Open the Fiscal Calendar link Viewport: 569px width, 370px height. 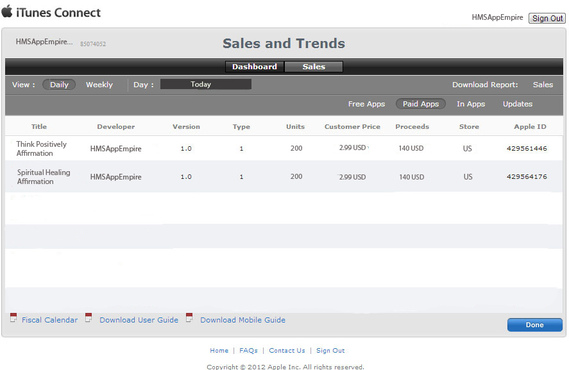tap(50, 320)
